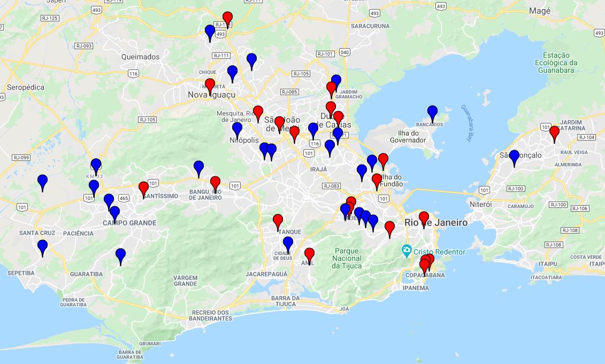Select the Niterói city label
Viewport: 605px width, 364px height.
481,204
